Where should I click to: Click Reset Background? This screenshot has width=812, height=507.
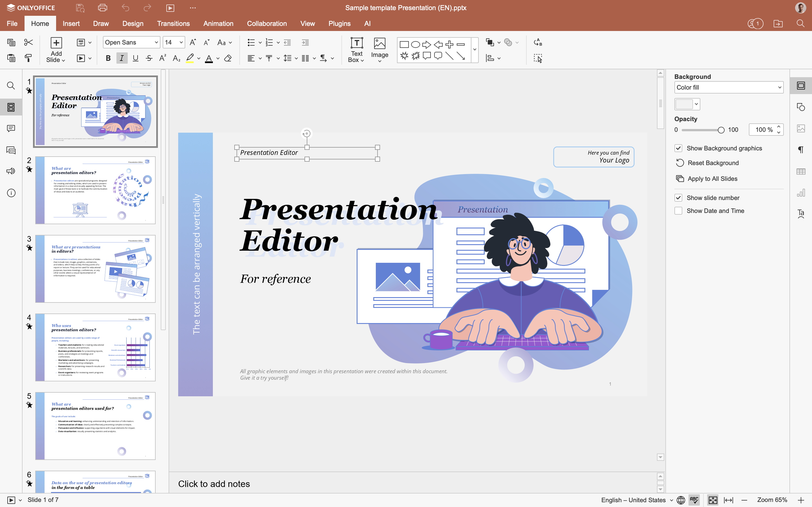pos(713,163)
